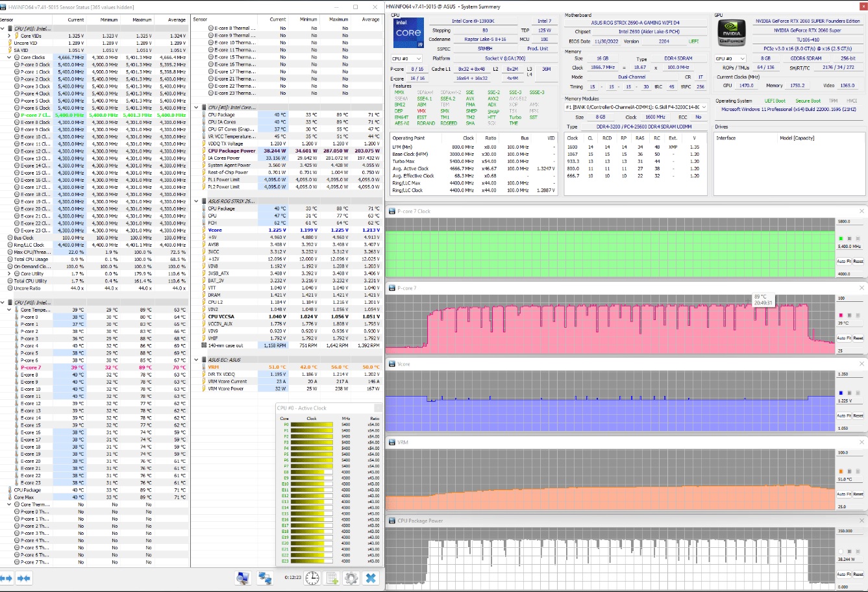Close the P-core 7 Clock graph panel
Image resolution: width=868 pixels, height=592 pixels.
tap(862, 211)
